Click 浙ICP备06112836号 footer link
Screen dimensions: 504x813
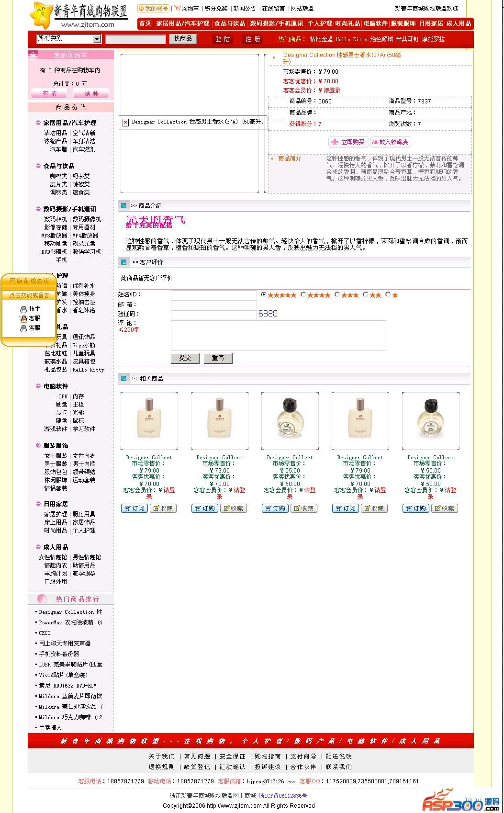tap(283, 796)
